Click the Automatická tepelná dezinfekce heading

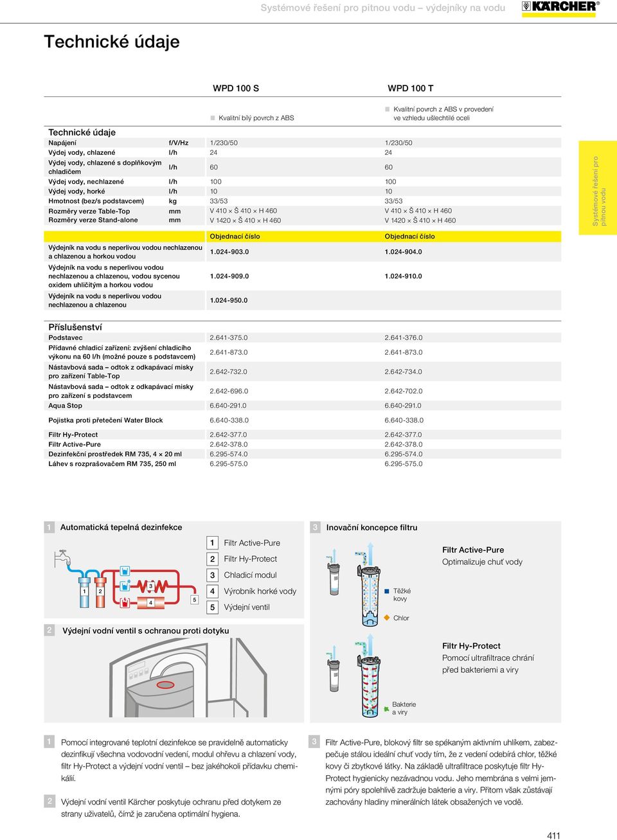pyautogui.click(x=121, y=528)
